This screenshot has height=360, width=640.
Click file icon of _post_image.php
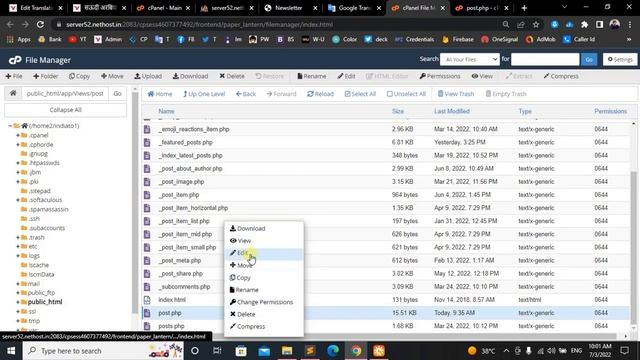147,182
